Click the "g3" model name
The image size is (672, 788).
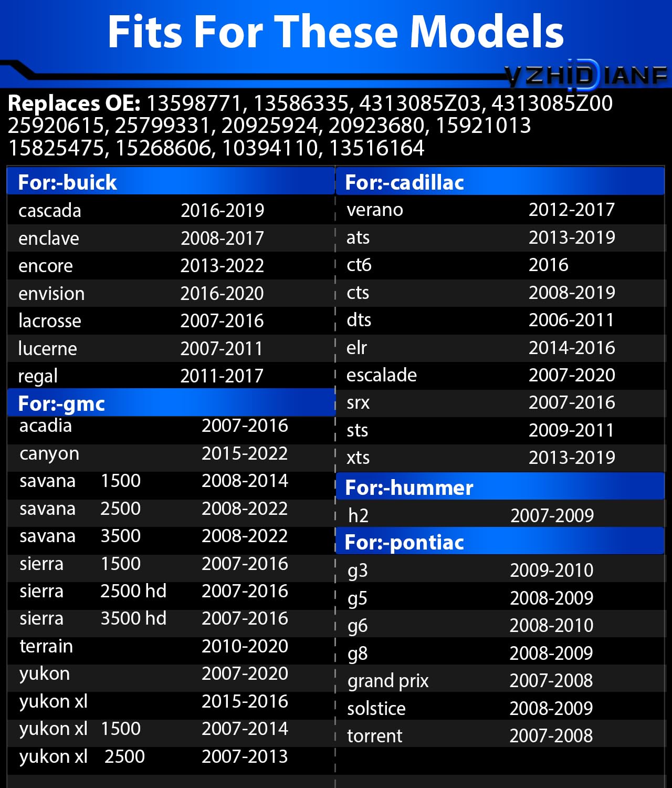pyautogui.click(x=358, y=571)
